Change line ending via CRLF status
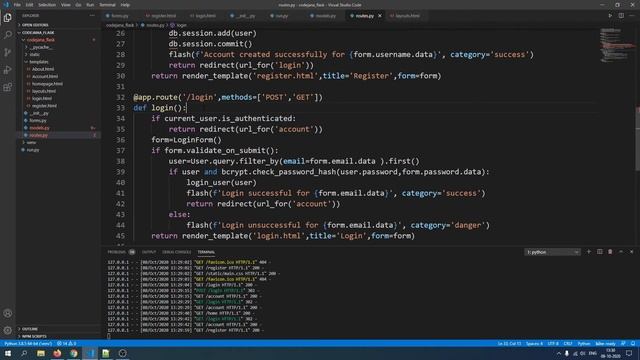 [x=568, y=344]
